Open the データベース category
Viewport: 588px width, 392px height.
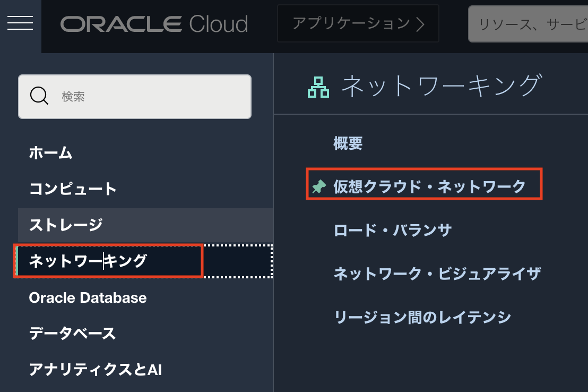click(72, 334)
